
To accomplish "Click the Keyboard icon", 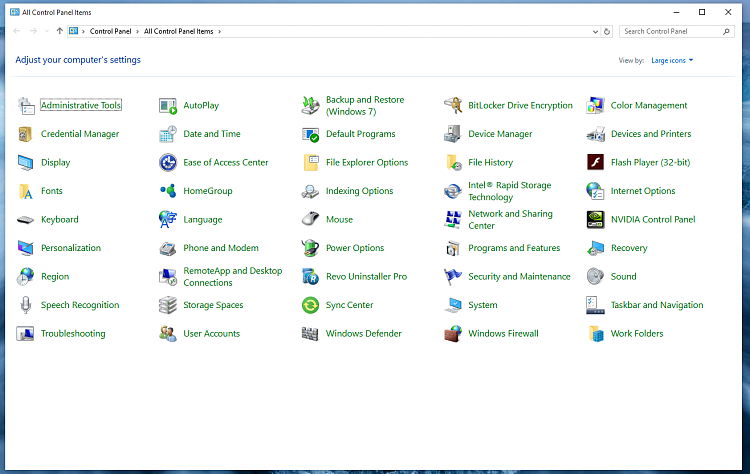I will pyautogui.click(x=25, y=220).
